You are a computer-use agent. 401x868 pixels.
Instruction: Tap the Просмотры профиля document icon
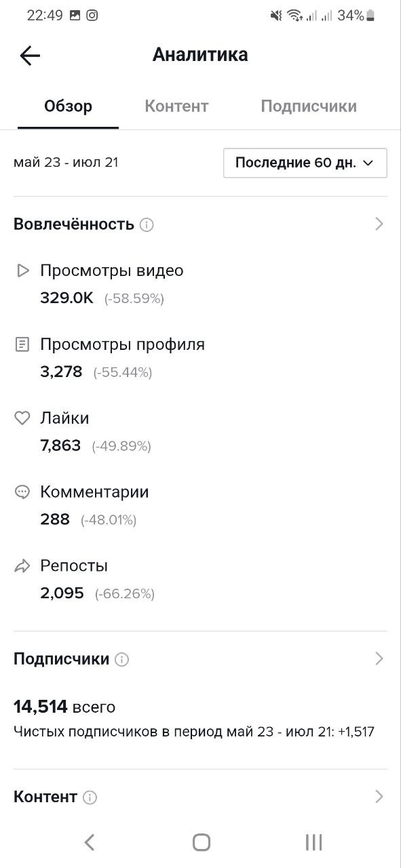pos(23,344)
